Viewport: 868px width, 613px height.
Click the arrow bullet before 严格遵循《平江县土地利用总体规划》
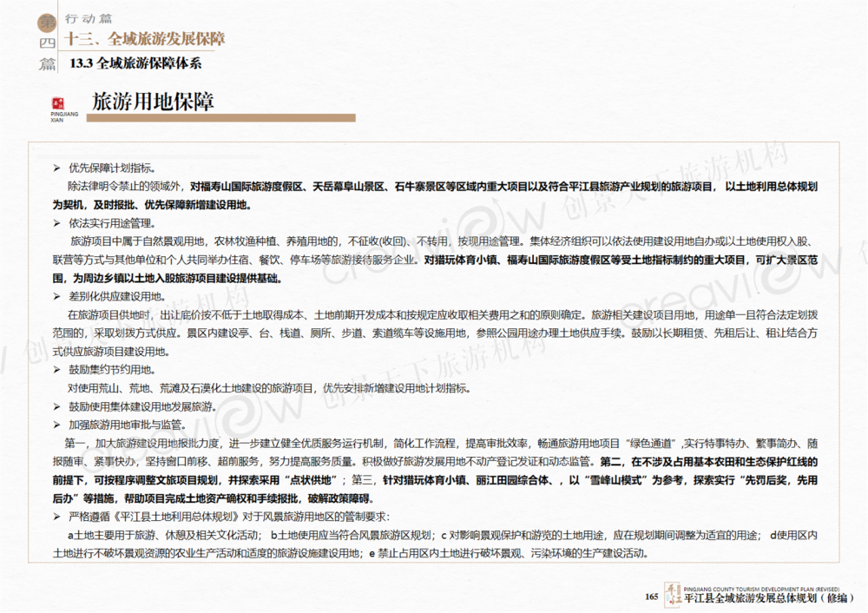point(57,517)
